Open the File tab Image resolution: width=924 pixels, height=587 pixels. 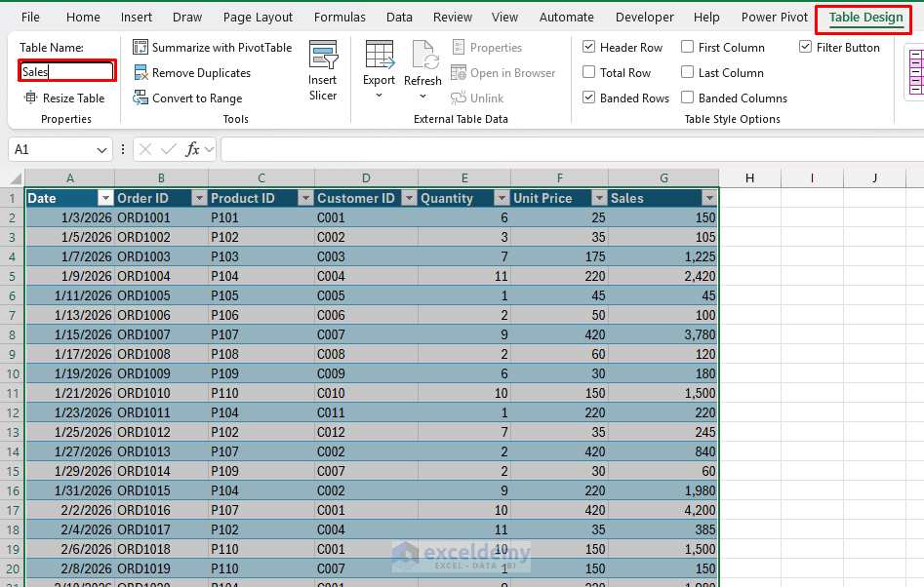30,18
